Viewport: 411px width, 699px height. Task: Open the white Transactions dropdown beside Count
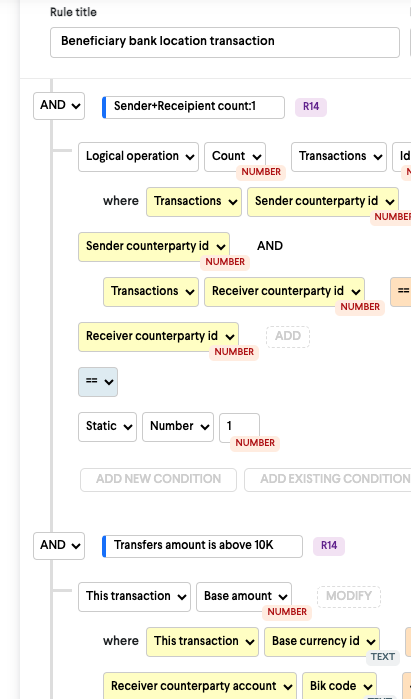click(x=339, y=157)
